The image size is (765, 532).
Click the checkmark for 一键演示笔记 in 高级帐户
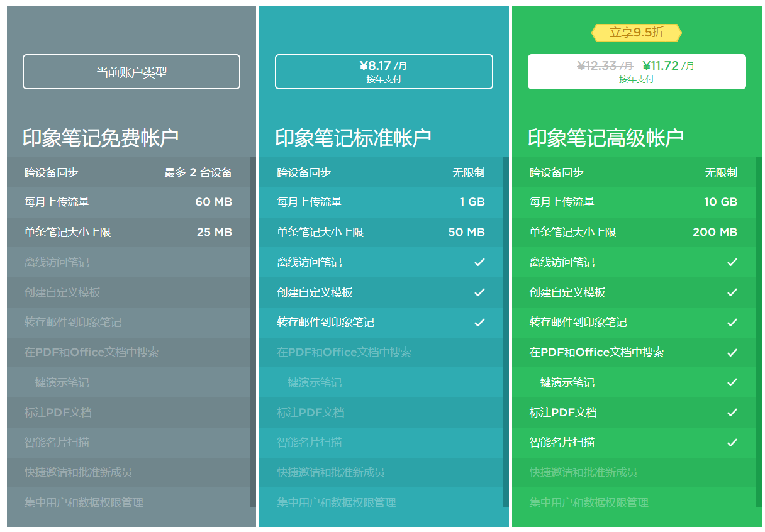click(x=732, y=383)
